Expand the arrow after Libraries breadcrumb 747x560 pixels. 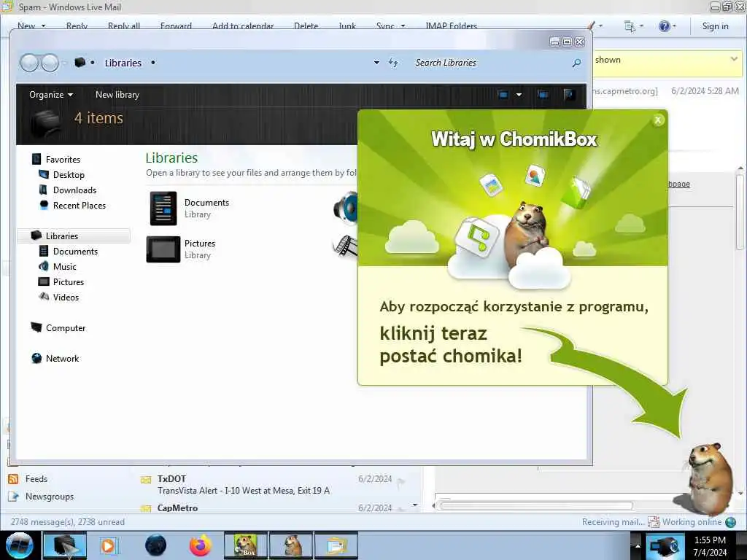click(x=153, y=63)
